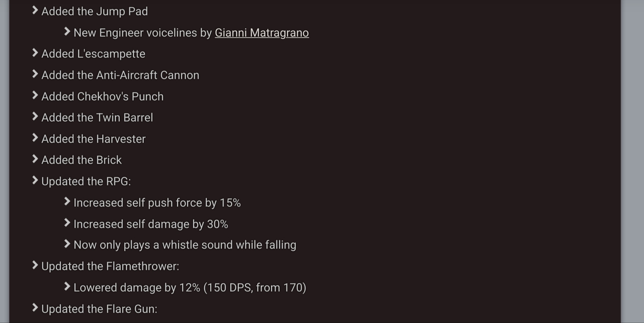
Task: Click chevron beside Lowered damage by 12%
Action: (67, 287)
